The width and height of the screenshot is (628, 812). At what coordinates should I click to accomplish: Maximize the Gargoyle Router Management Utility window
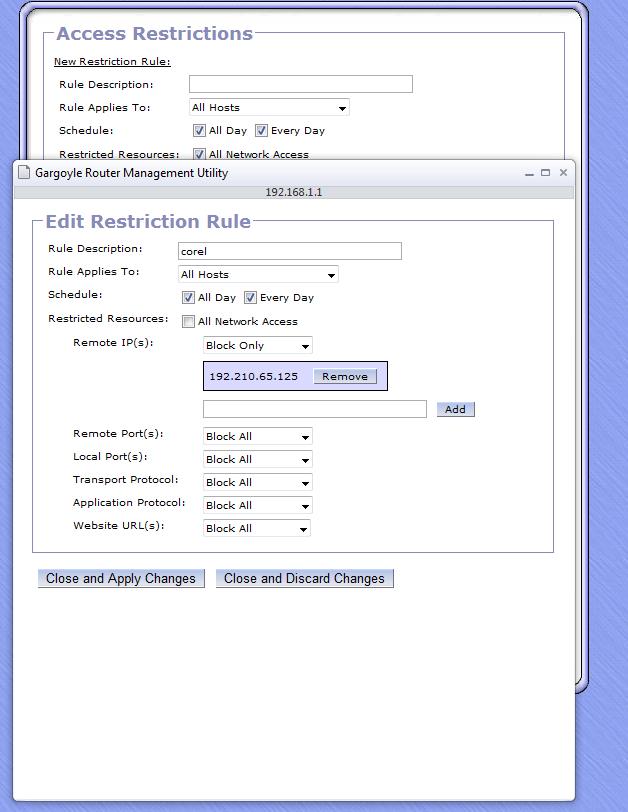click(x=546, y=173)
